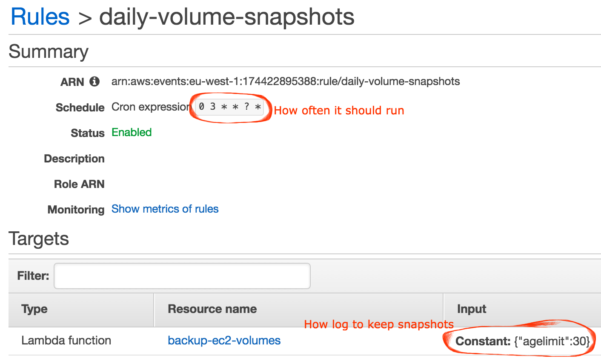
Task: Click the Role ARN field label
Action: [x=79, y=184]
